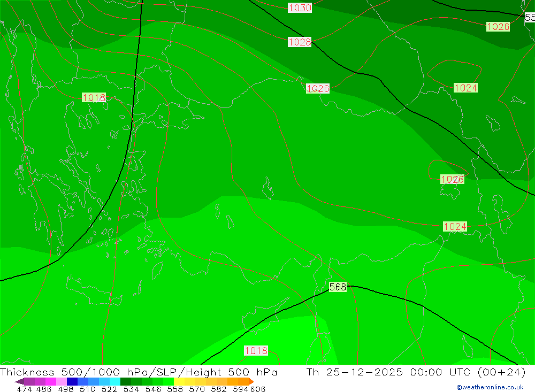
Task: Click the 498 legend value
Action: pos(65,389)
